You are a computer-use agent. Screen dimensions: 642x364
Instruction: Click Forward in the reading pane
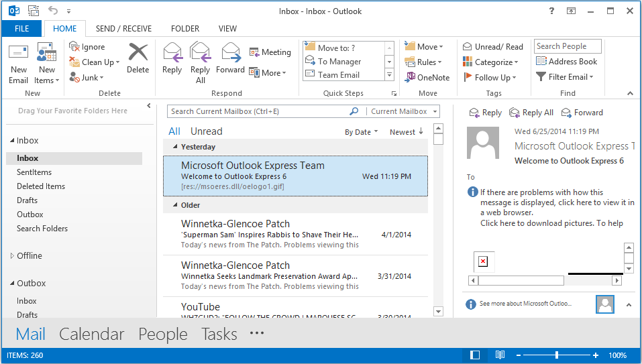582,113
